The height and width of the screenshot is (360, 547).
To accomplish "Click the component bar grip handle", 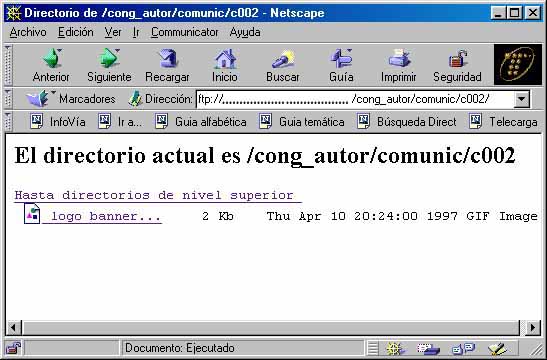I will pyautogui.click(x=373, y=348).
